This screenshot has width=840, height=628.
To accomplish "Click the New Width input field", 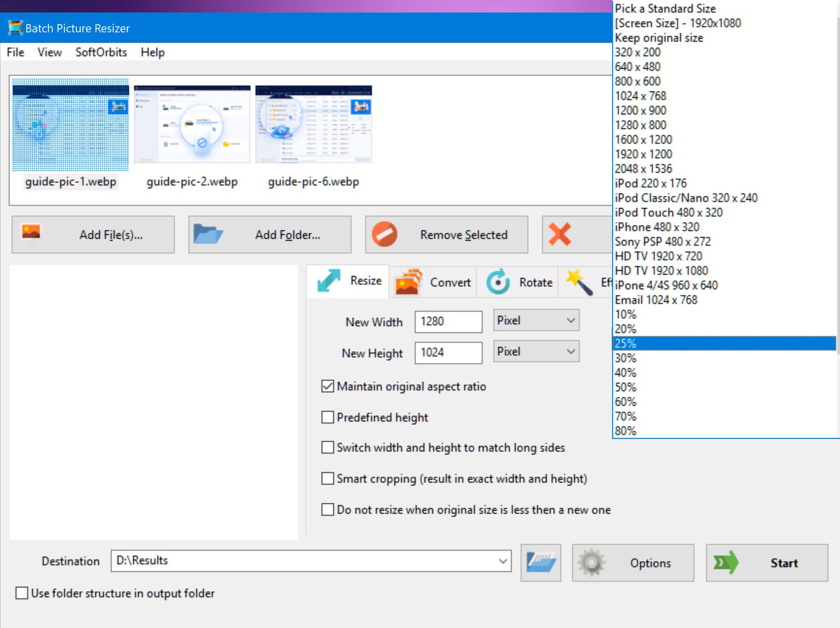I will click(x=448, y=321).
